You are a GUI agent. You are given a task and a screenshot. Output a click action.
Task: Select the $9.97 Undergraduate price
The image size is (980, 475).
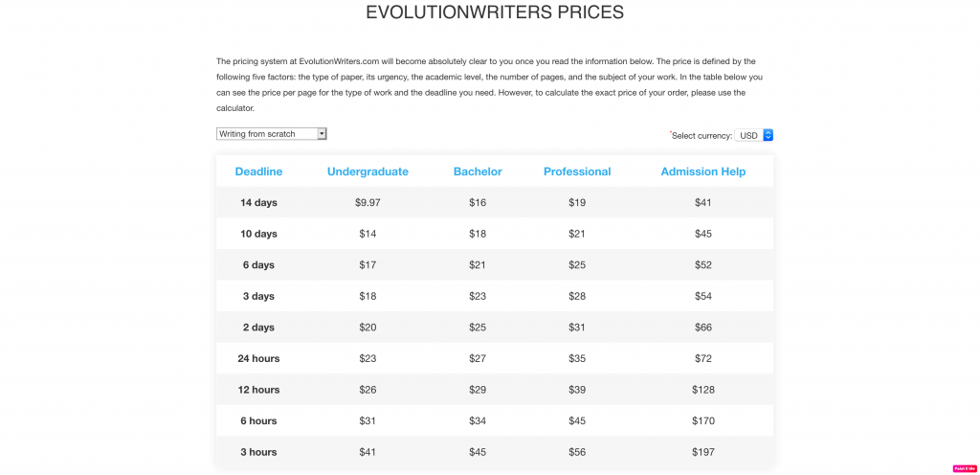pyautogui.click(x=367, y=202)
